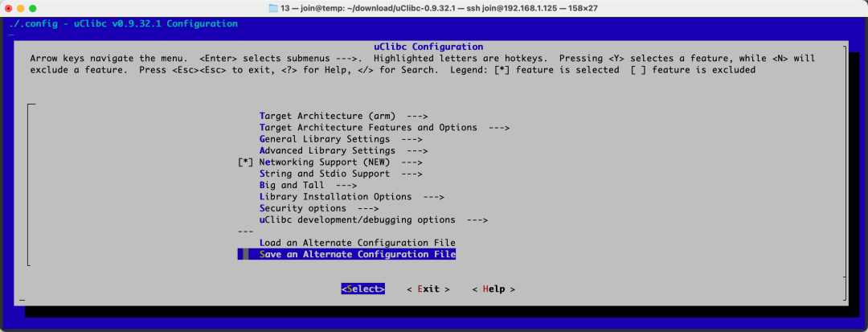The image size is (868, 332).
Task: Click the String and Stdio Support ---> arrow
Action: tap(411, 174)
